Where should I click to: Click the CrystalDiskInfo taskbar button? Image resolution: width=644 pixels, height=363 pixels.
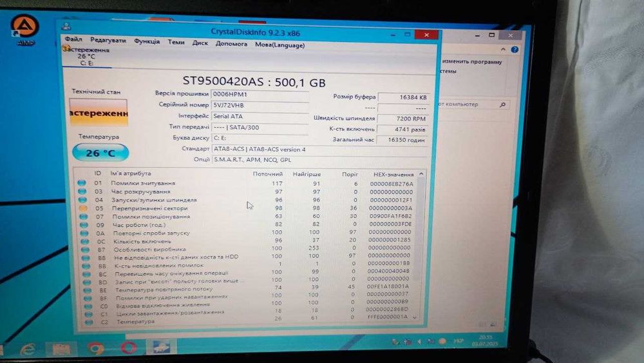161,346
